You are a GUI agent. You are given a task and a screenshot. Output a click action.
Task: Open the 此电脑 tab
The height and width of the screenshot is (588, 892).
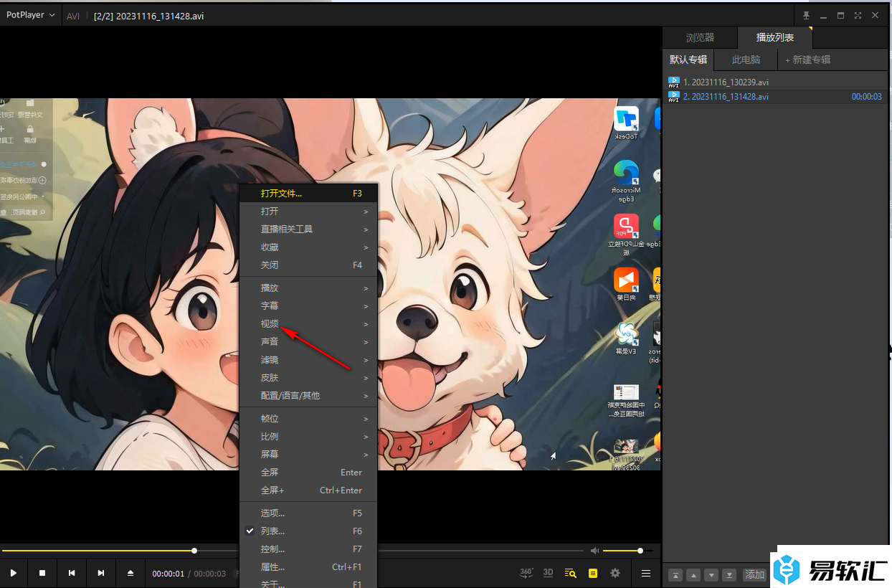(x=746, y=60)
